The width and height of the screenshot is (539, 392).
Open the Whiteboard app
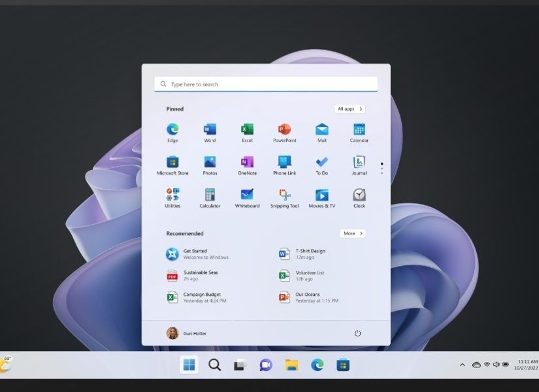(x=247, y=198)
